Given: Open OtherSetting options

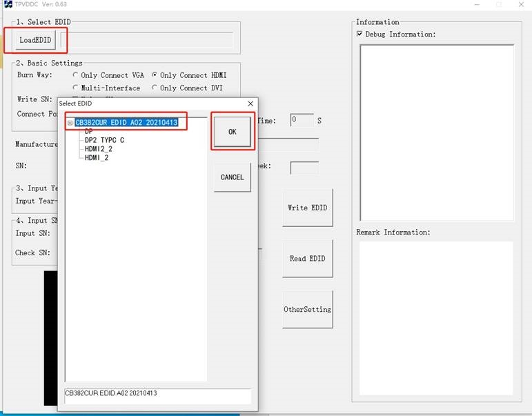Looking at the screenshot, I should pyautogui.click(x=307, y=310).
